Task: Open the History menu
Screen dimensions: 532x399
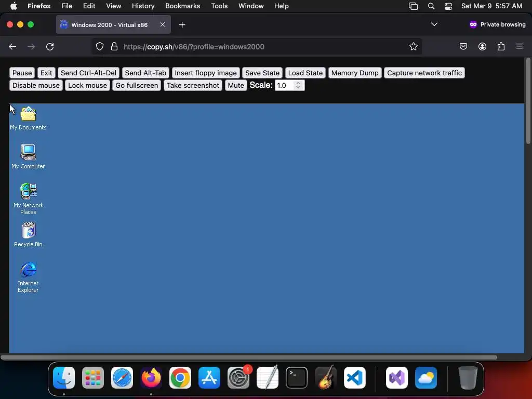Action: coord(143,6)
